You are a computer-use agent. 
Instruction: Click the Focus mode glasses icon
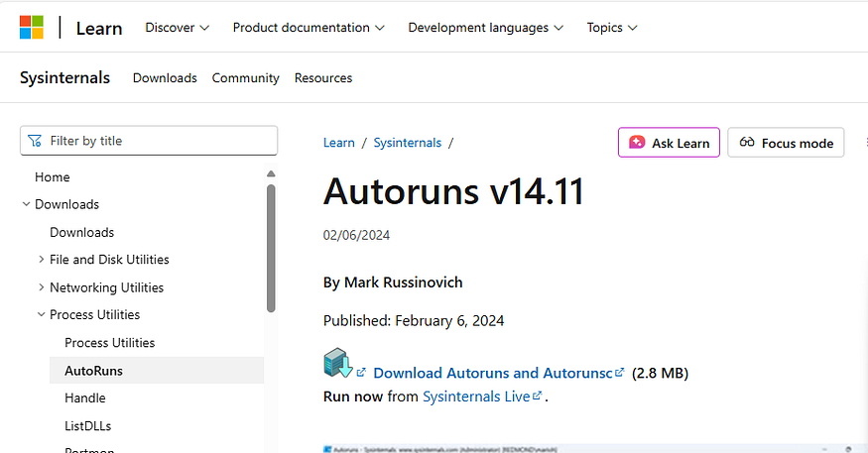tap(747, 142)
